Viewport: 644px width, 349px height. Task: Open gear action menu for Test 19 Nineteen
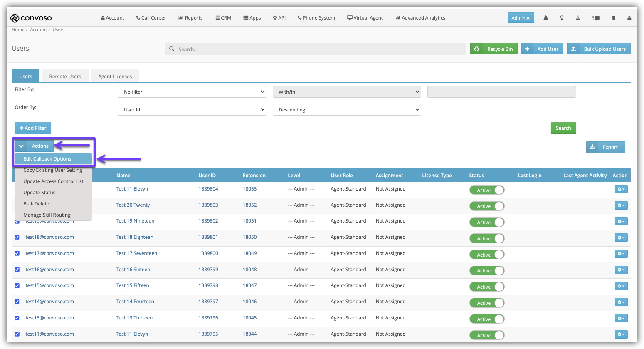621,222
